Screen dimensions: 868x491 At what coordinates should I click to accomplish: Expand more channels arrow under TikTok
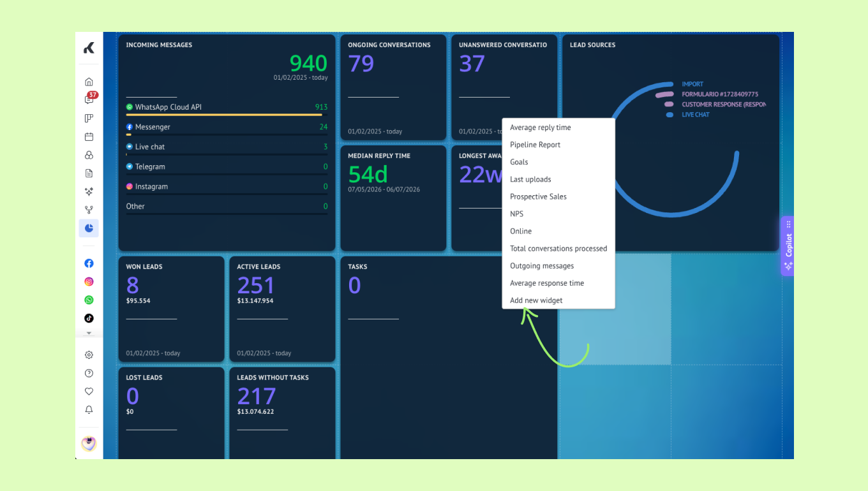[89, 333]
